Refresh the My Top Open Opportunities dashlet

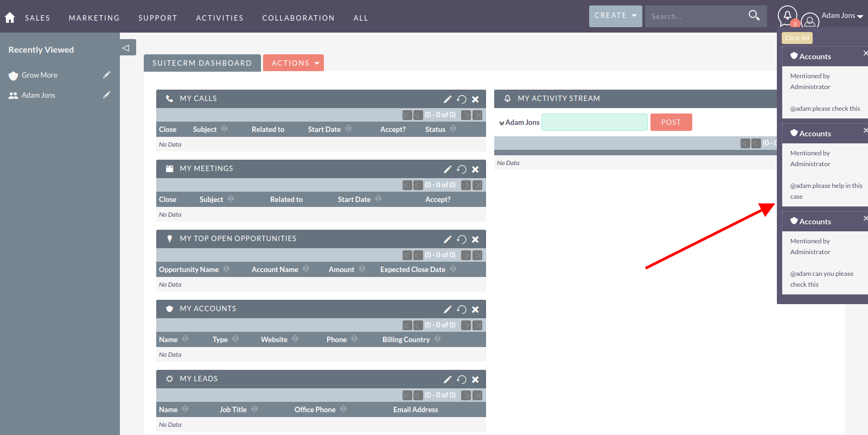(462, 239)
